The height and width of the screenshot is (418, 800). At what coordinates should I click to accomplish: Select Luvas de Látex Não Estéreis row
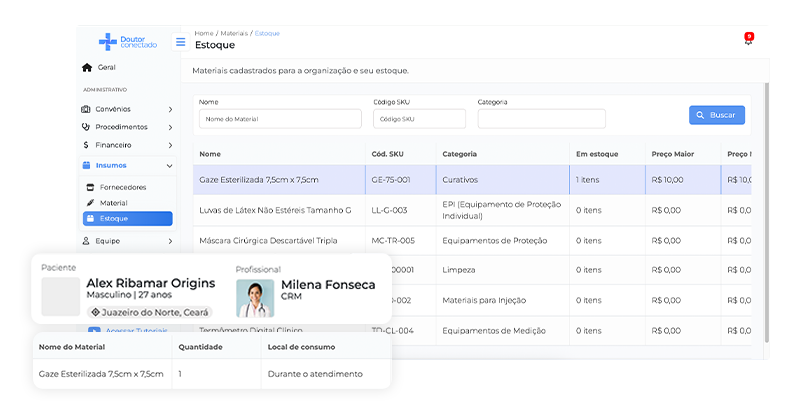tap(472, 210)
